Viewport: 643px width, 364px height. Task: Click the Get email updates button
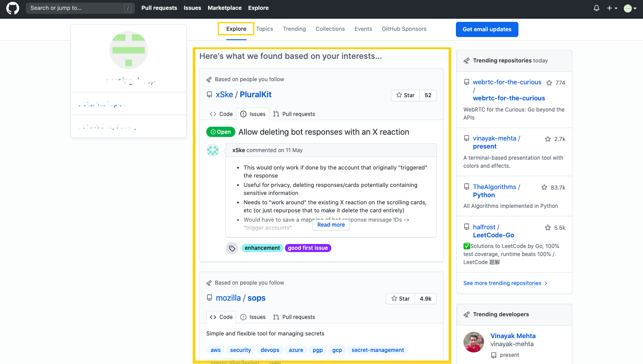(x=487, y=29)
